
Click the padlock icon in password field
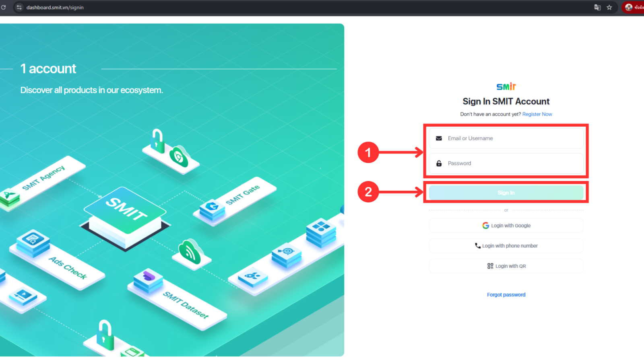(439, 163)
